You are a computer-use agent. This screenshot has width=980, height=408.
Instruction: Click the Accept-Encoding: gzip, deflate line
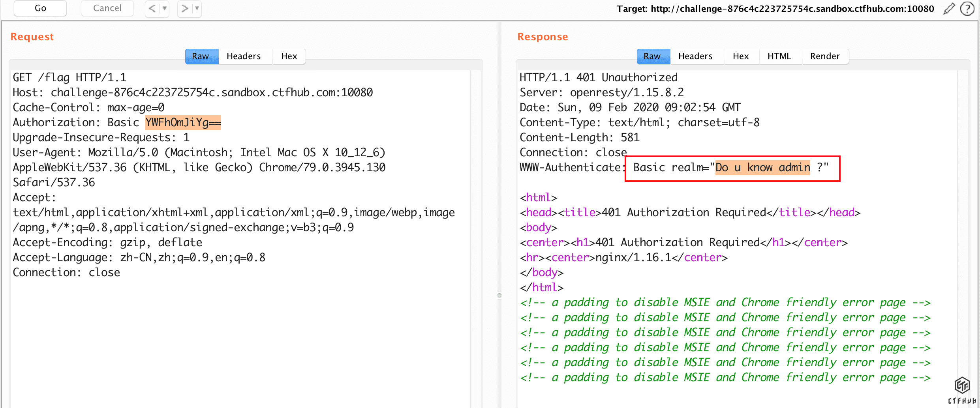click(x=107, y=243)
